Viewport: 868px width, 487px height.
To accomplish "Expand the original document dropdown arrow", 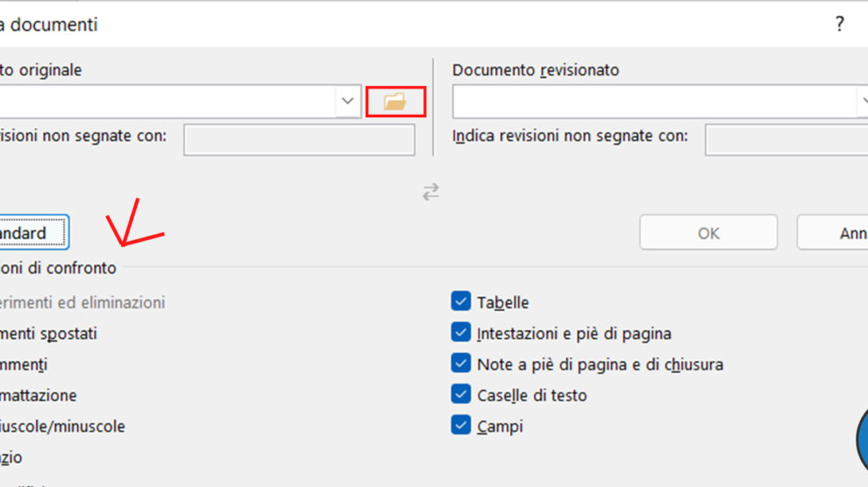I will [x=347, y=102].
